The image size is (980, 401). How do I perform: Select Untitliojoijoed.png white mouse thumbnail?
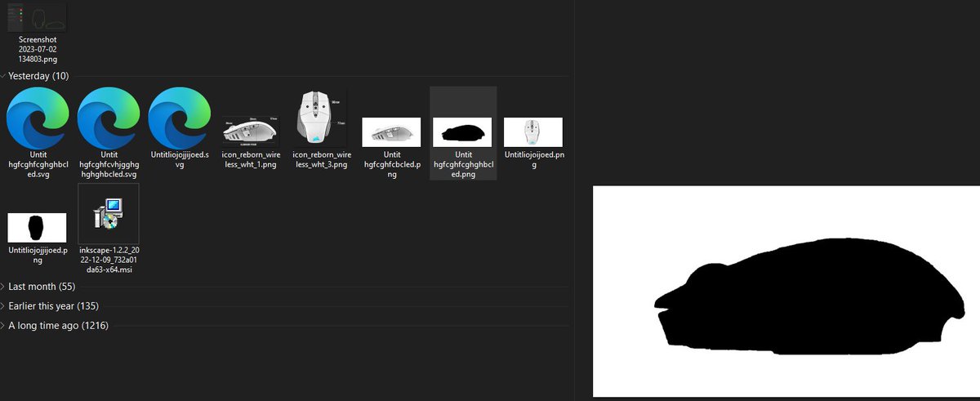[x=533, y=132]
